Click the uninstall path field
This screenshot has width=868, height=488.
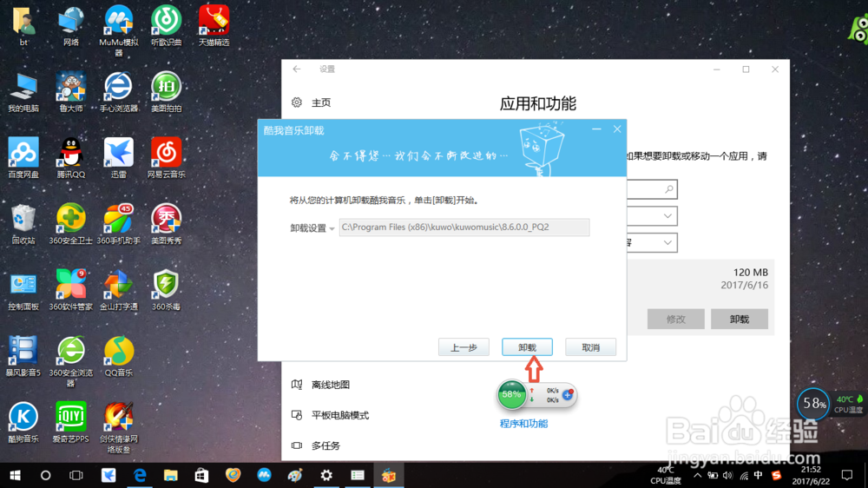464,228
